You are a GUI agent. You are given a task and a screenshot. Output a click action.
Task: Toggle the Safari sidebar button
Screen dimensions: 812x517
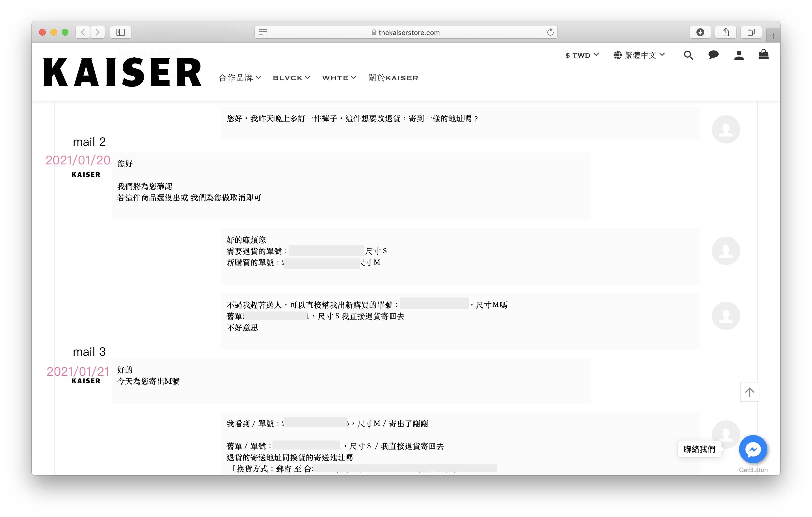coord(121,32)
